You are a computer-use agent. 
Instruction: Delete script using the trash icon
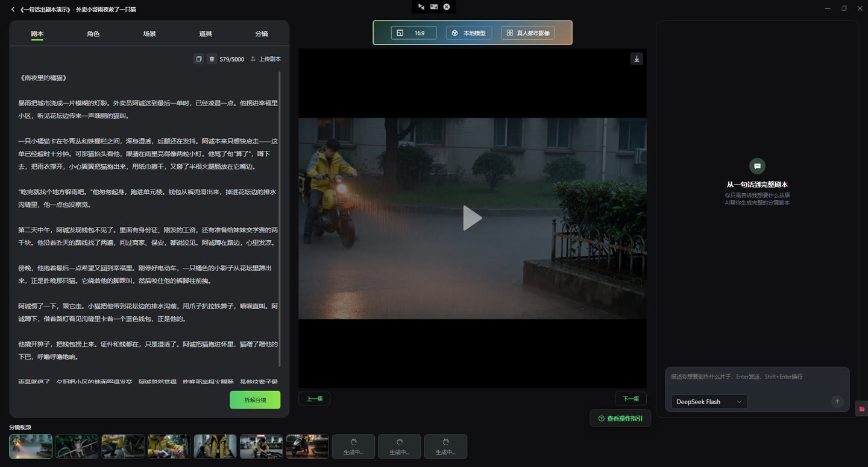[x=212, y=59]
